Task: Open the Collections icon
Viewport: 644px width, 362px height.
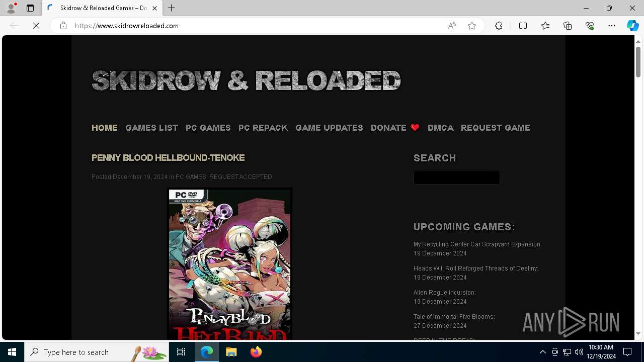Action: tap(568, 26)
